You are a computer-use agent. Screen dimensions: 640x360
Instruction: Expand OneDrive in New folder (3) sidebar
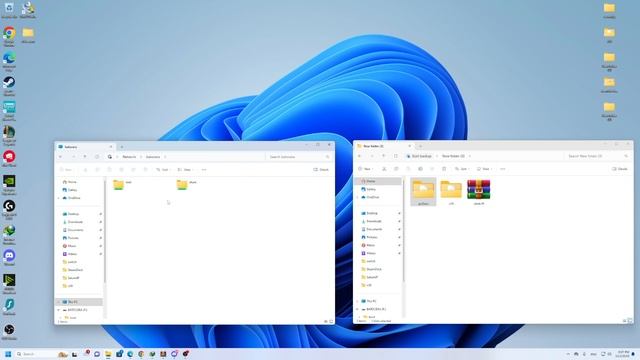coord(358,197)
